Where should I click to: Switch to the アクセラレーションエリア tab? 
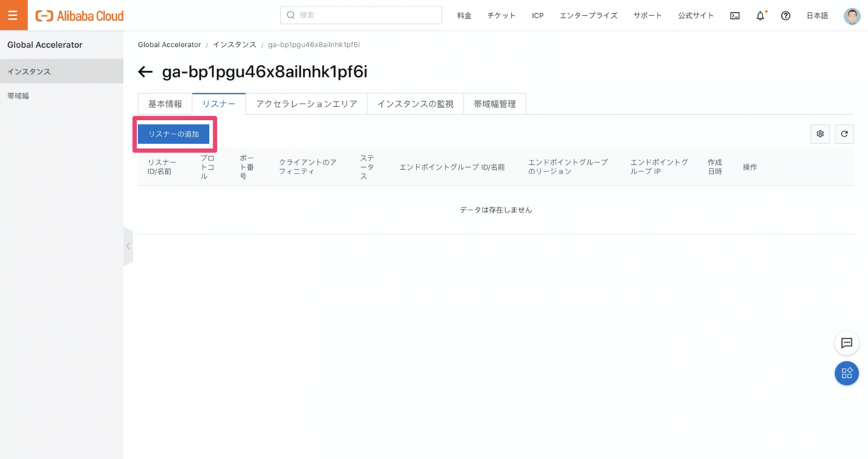[x=307, y=103]
